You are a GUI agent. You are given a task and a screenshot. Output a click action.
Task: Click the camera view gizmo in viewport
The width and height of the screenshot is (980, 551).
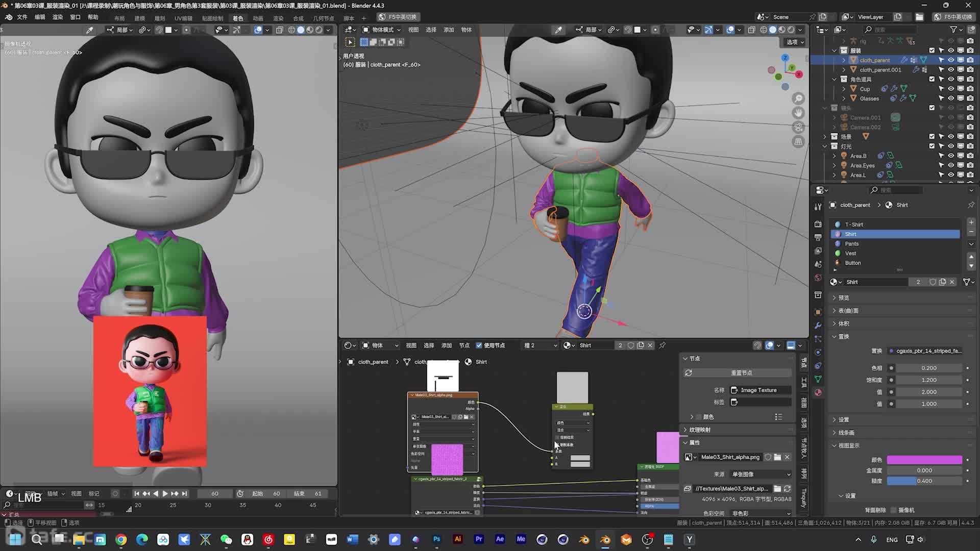pyautogui.click(x=798, y=128)
